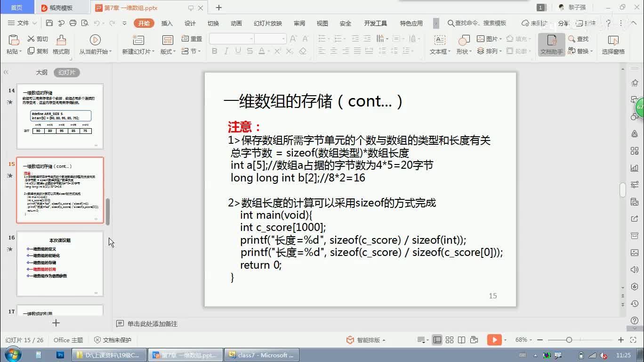Viewport: 644px width, 362px height.
Task: Click the Reset (重置) button
Action: [192, 39]
